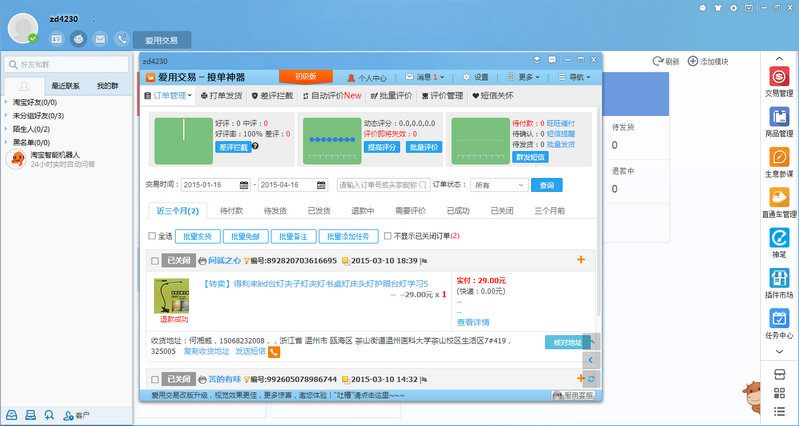Switch to 已发货 tab
Image resolution: width=799 pixels, height=426 pixels.
point(319,210)
